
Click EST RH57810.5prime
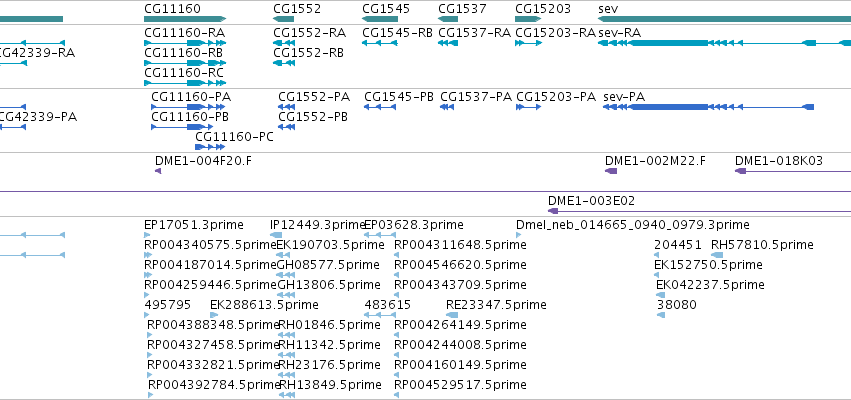(763, 245)
